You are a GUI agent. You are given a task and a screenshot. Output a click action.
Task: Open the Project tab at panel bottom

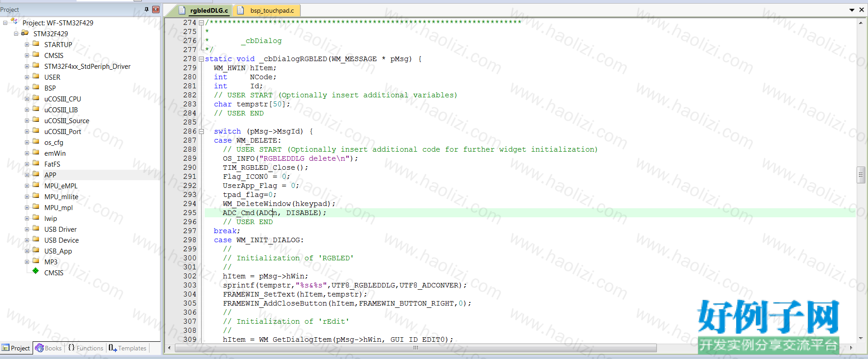point(16,348)
